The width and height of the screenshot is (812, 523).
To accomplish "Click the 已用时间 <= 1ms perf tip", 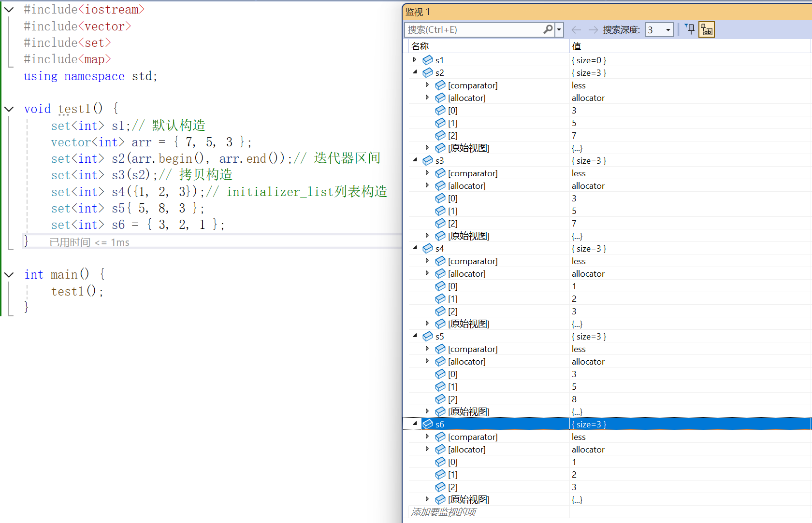I will (89, 242).
